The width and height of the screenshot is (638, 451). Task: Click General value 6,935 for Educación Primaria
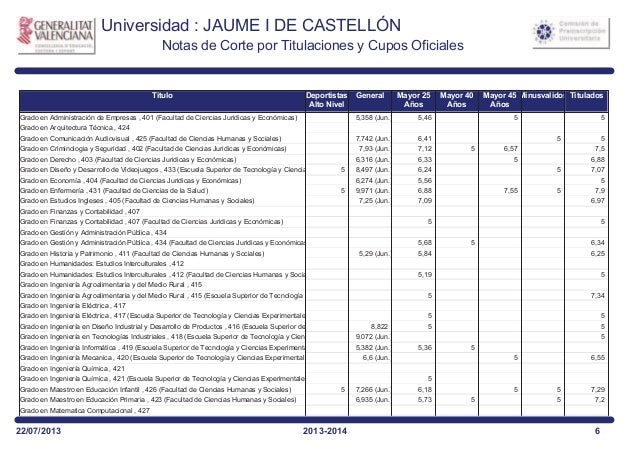click(372, 400)
